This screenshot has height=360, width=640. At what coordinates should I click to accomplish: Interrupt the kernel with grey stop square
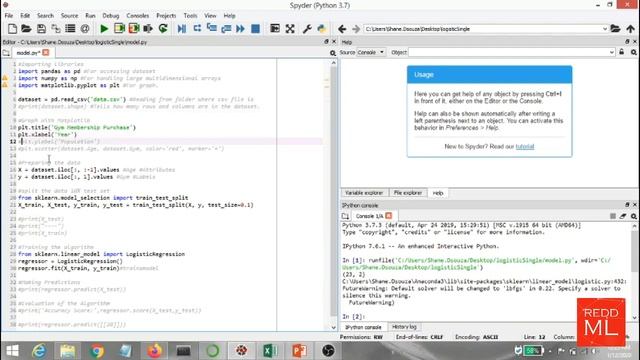pyautogui.click(x=613, y=216)
